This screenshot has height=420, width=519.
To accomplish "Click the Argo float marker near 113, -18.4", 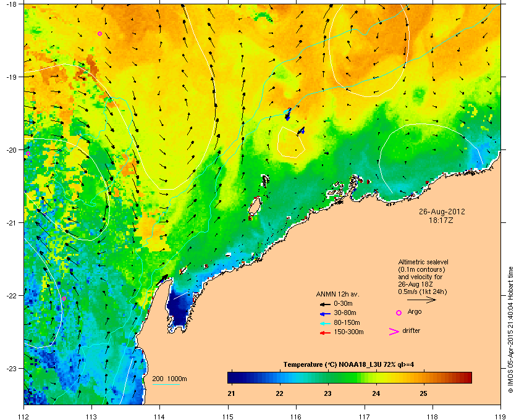I will pyautogui.click(x=99, y=33).
